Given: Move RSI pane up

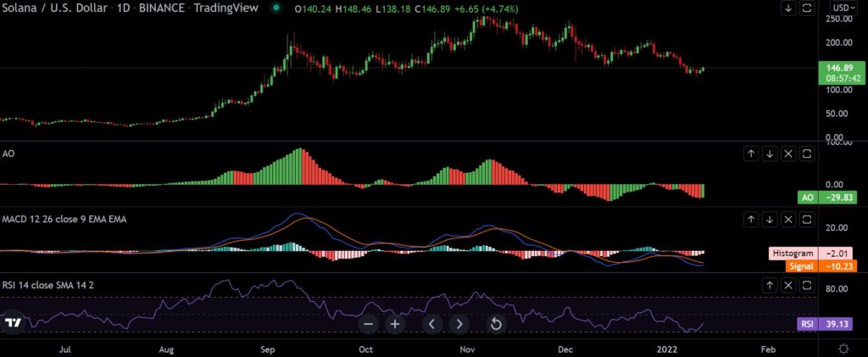Looking at the screenshot, I should [770, 286].
